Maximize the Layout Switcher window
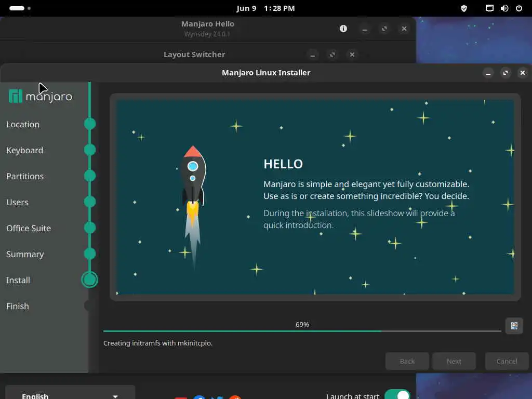 point(332,55)
